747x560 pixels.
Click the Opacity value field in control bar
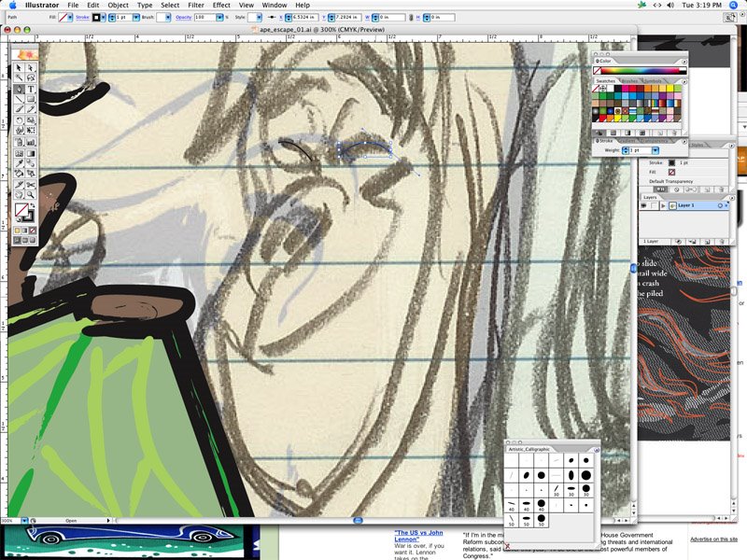204,18
